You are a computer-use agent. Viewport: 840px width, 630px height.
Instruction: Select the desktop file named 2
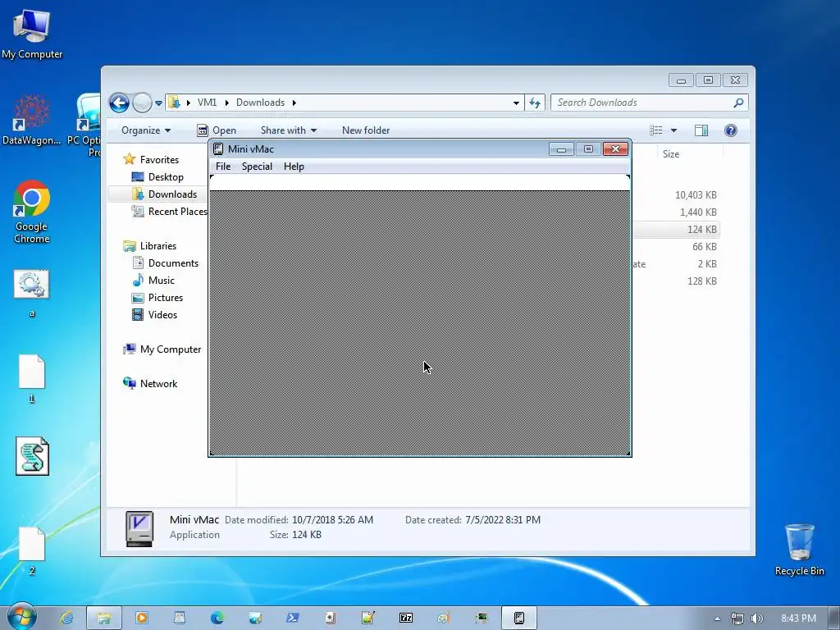coord(32,550)
